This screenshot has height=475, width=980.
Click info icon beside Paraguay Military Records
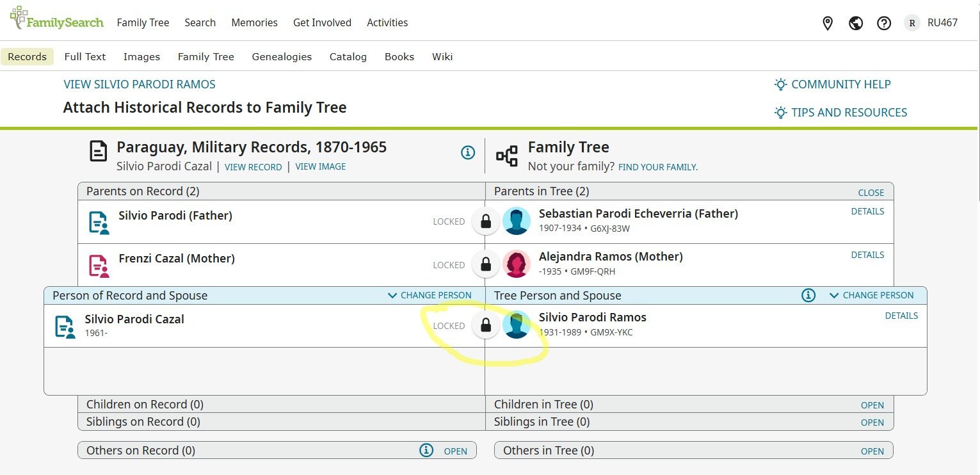[x=468, y=152]
